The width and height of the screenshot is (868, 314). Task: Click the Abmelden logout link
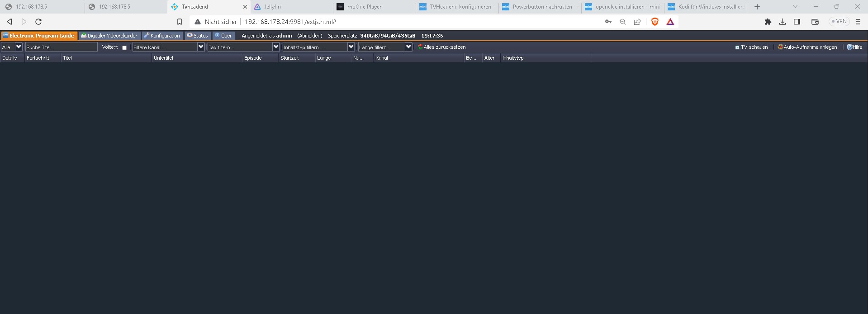coord(309,36)
